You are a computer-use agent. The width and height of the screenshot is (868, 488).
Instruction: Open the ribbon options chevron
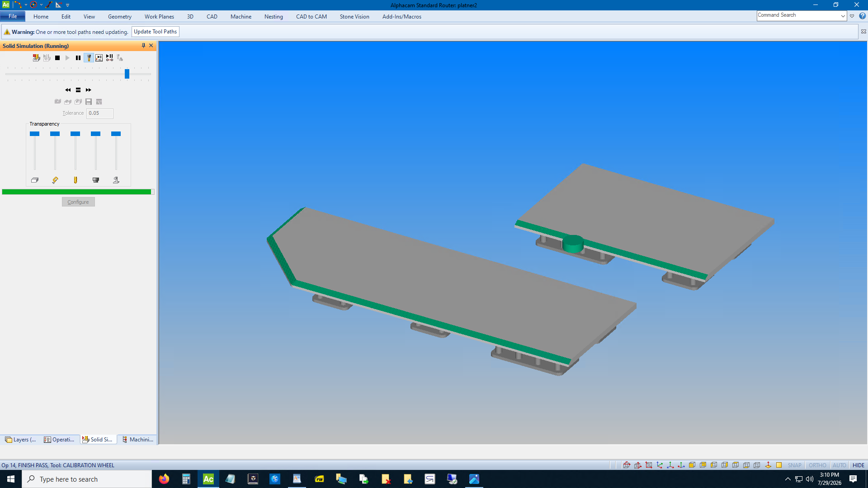tap(852, 16)
